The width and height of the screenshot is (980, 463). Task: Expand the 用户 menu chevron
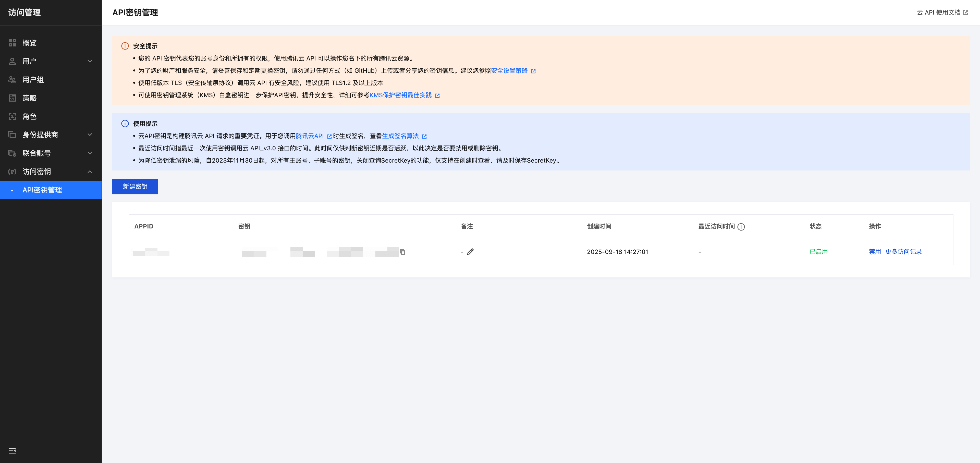tap(90, 61)
